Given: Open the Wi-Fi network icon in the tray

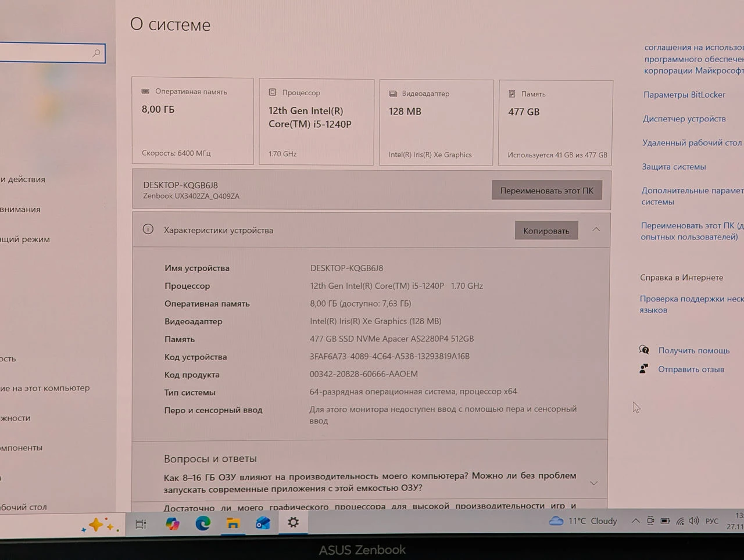Looking at the screenshot, I should [x=680, y=521].
